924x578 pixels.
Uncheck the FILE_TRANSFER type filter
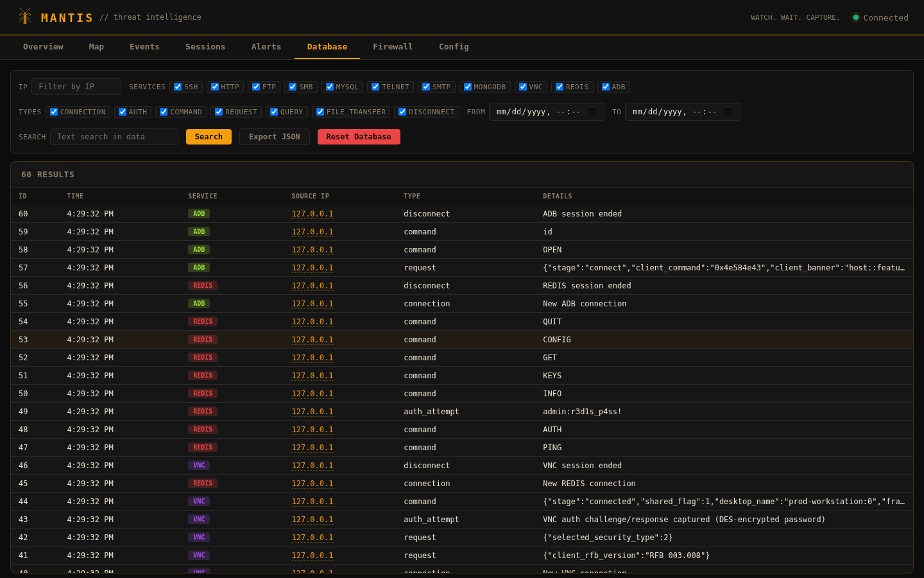320,111
